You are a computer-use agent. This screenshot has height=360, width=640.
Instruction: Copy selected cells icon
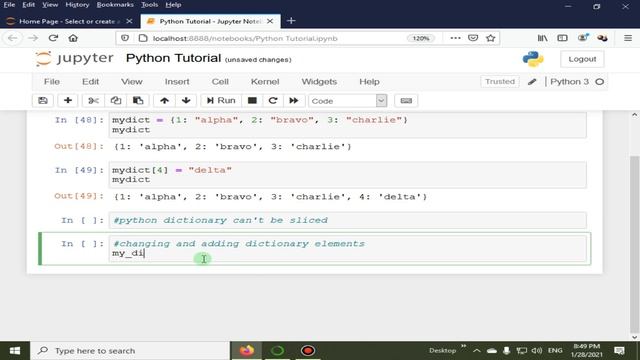116,101
